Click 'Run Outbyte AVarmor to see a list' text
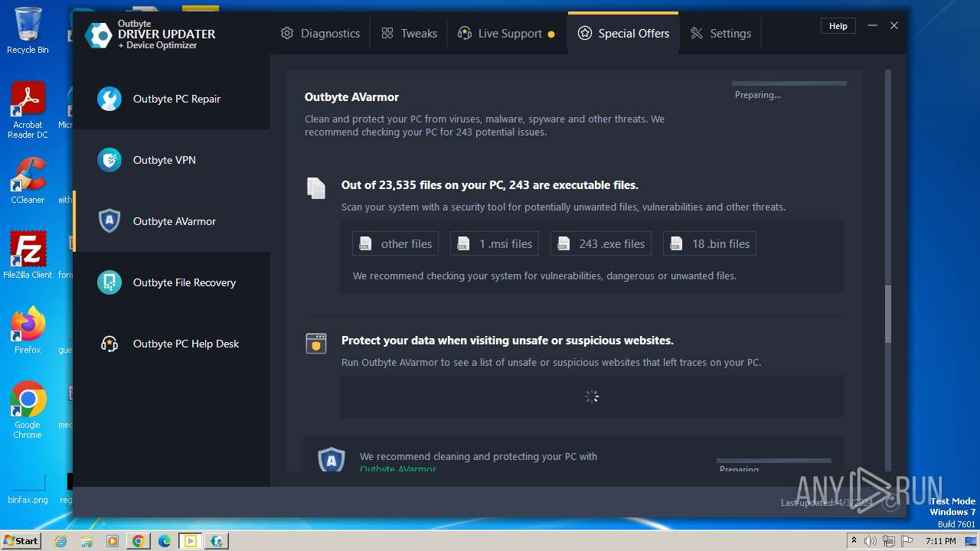The width and height of the screenshot is (980, 551). pos(551,362)
